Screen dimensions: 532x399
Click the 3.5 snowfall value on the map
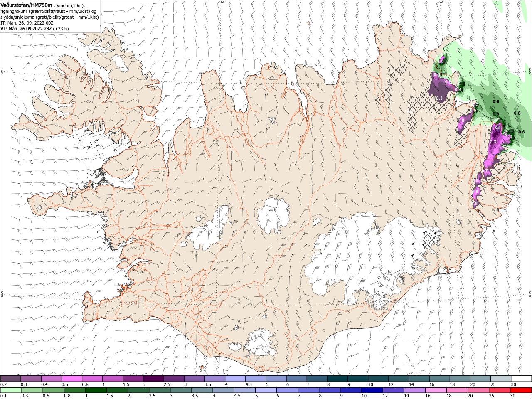click(498, 128)
